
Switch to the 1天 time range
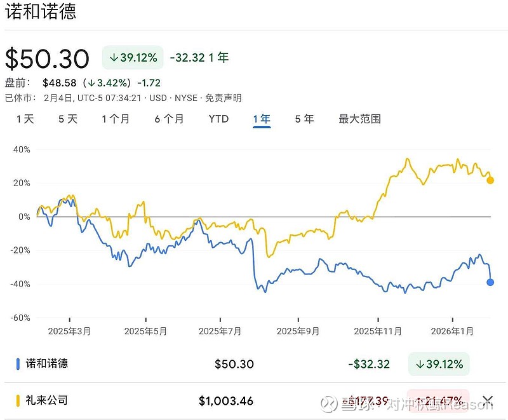point(25,119)
